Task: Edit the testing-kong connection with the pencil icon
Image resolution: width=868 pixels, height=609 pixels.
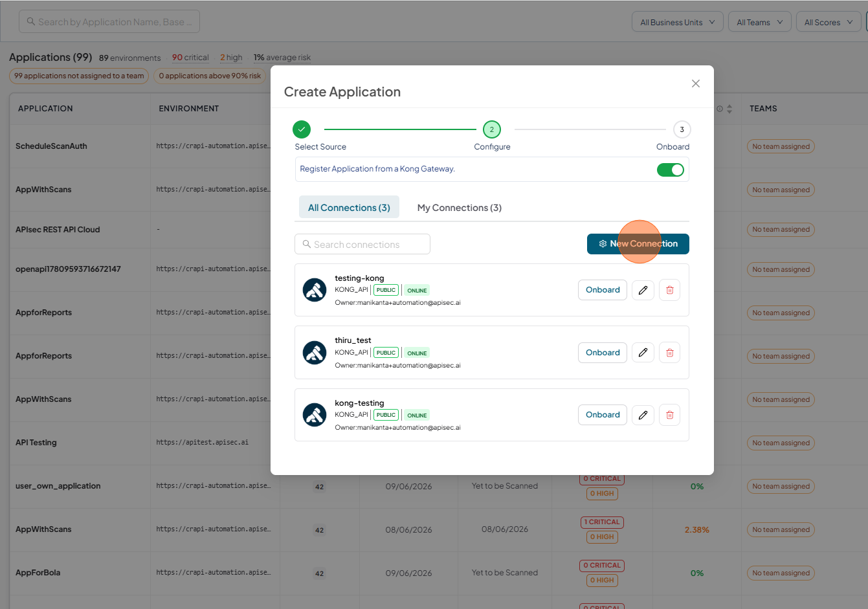Action: click(x=643, y=290)
